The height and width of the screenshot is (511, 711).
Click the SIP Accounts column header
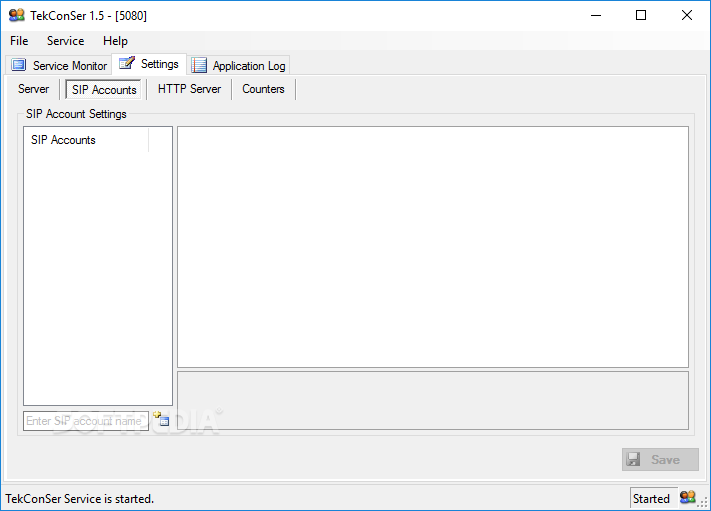point(86,140)
